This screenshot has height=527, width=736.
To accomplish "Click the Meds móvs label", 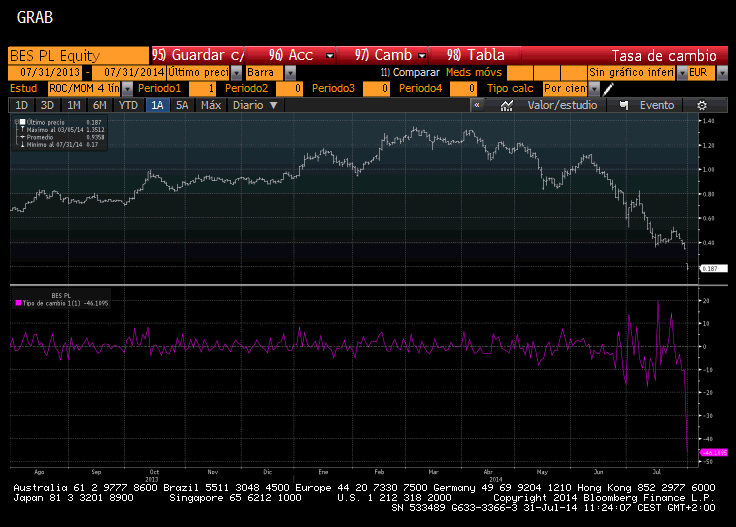I will 474,73.
